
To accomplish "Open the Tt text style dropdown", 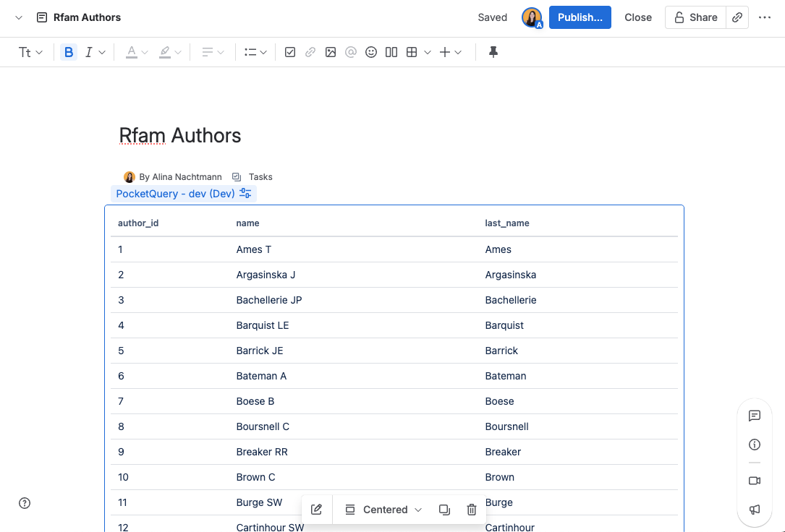I will coord(30,51).
